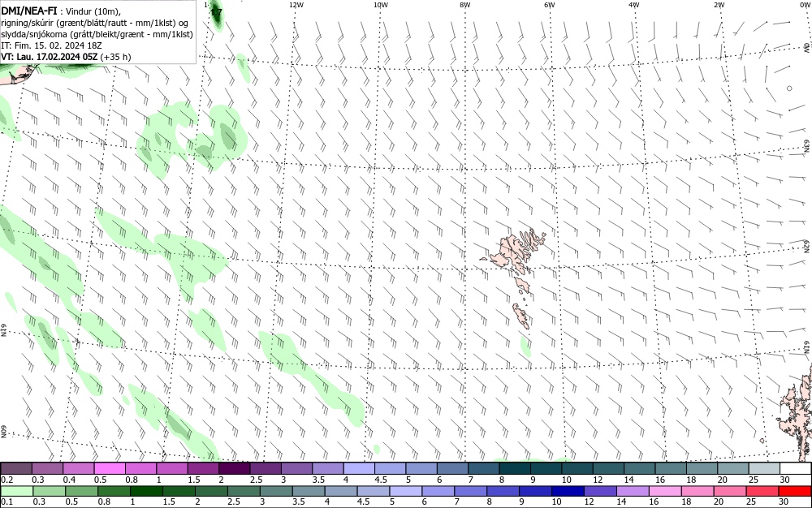Image resolution: width=812 pixels, height=508 pixels.
Task: Click the rigning/skúrir legend description line
Action: tap(95, 23)
